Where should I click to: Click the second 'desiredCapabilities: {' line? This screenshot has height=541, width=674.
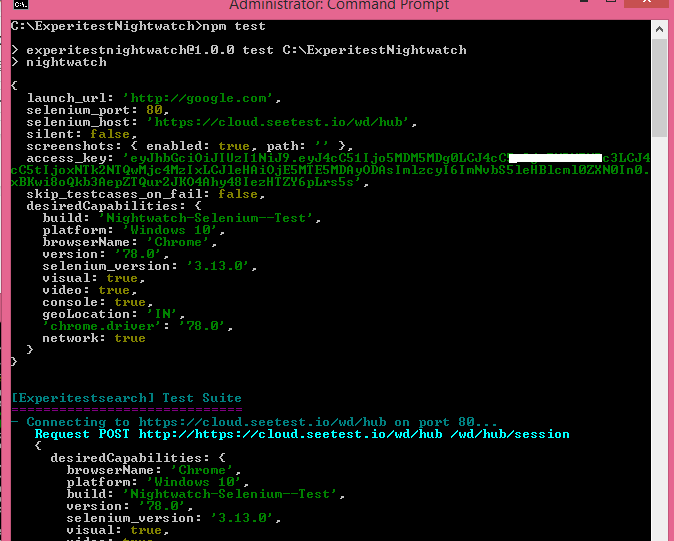[138, 458]
